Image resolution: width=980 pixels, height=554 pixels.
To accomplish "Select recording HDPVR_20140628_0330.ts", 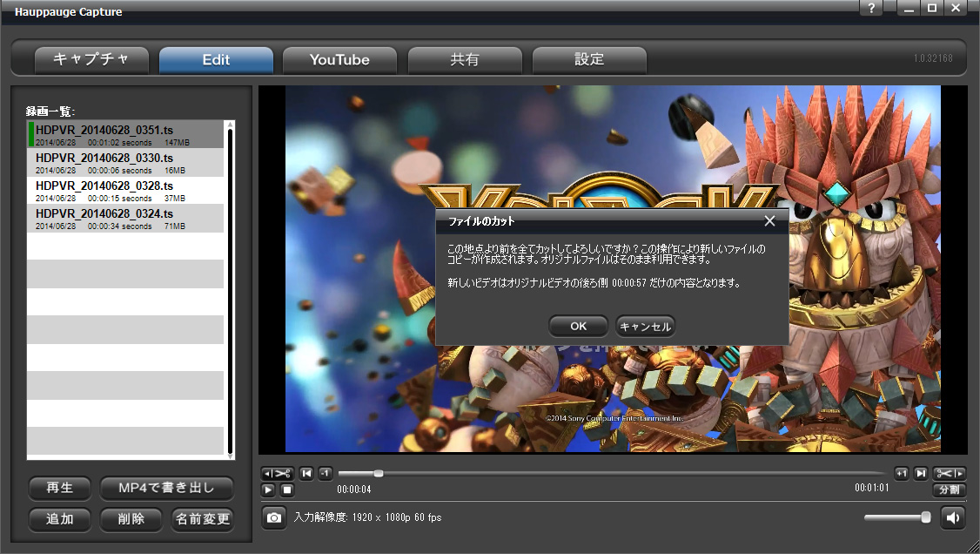I will (x=125, y=163).
